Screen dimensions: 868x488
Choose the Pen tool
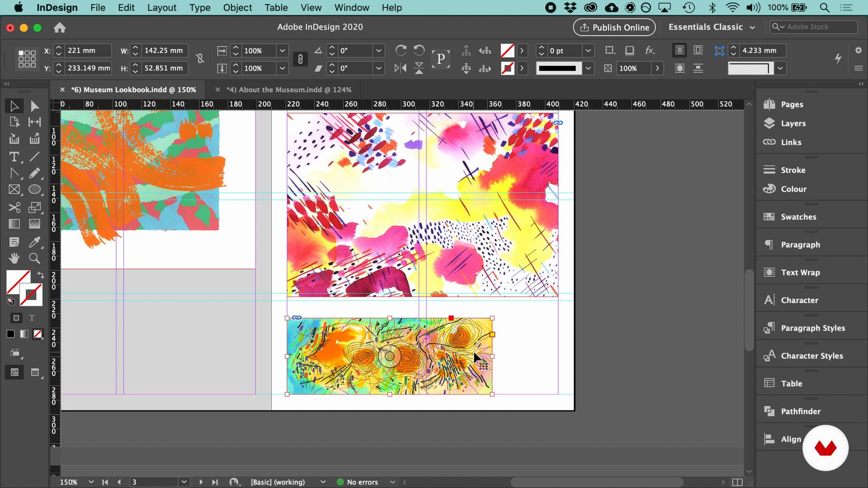pos(14,174)
